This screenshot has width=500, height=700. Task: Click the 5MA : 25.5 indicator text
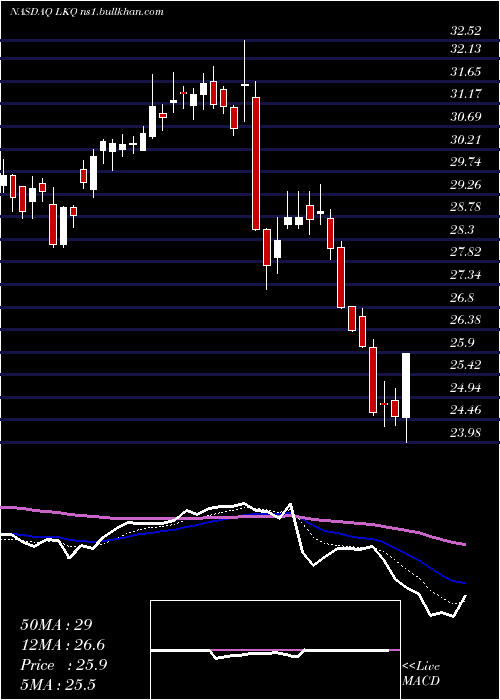(58, 685)
